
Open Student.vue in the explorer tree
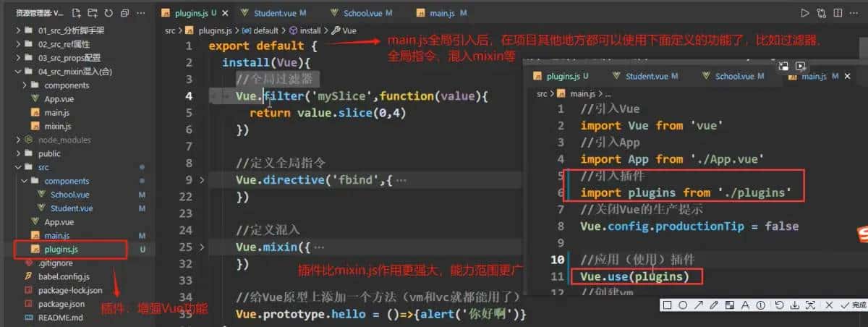coord(71,208)
